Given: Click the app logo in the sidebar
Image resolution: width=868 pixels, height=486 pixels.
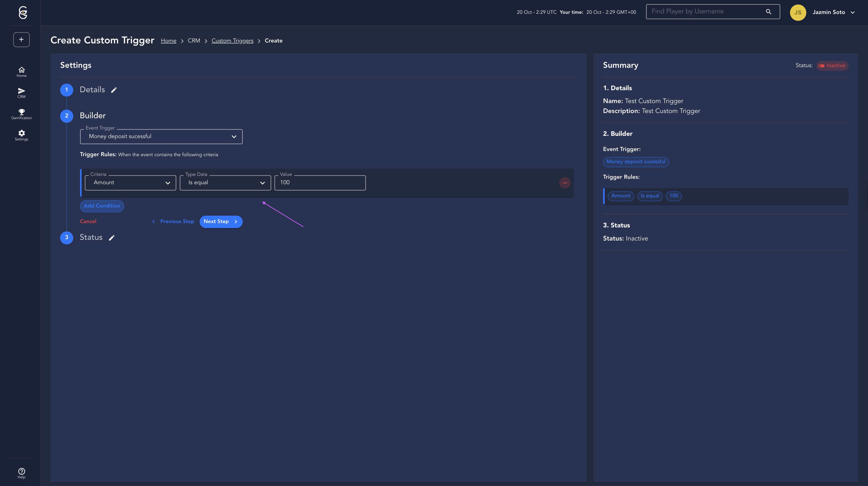Looking at the screenshot, I should click(x=23, y=12).
